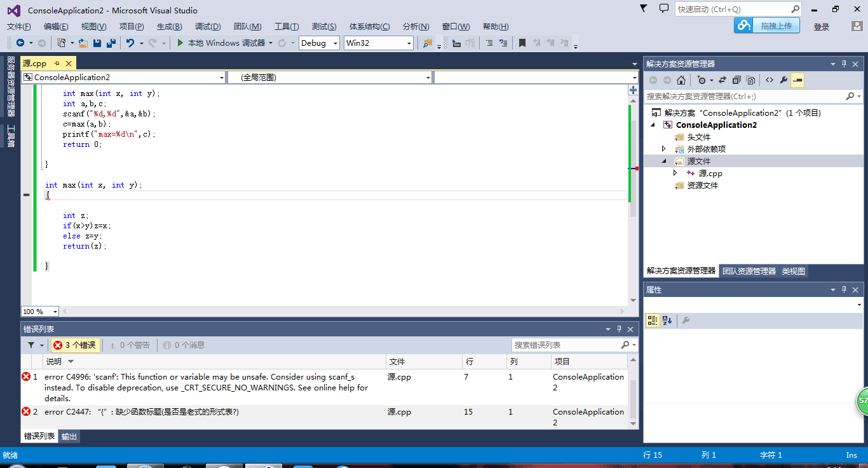The width and height of the screenshot is (868, 468).
Task: Click the Find in Files icon
Action: [427, 43]
